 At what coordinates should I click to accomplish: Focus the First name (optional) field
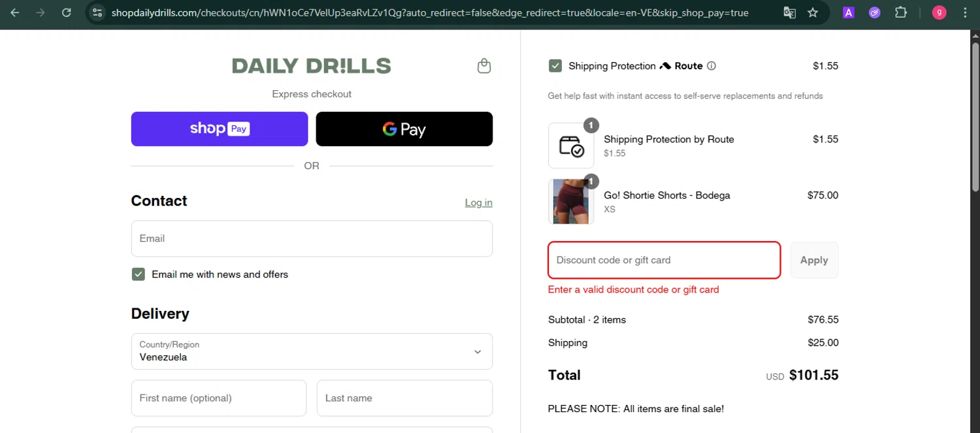219,398
